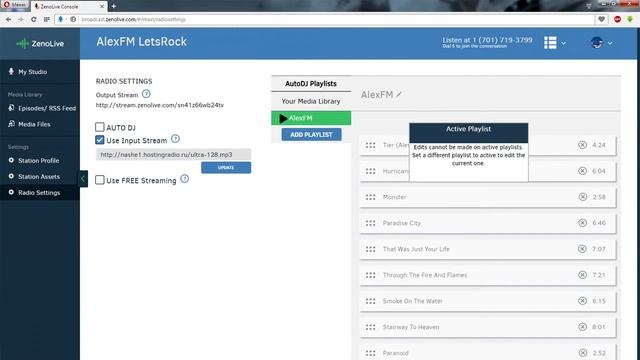Uncheck Use Input Stream checkbox
Screen dimensions: 640x360
pos(100,140)
